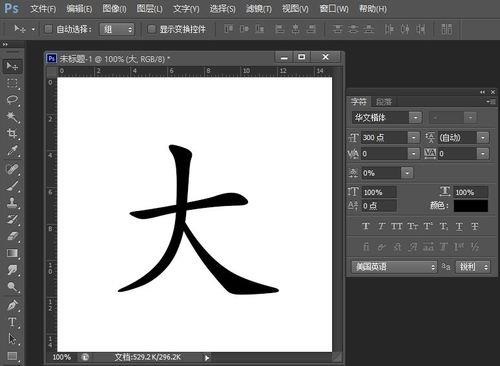
Task: Click the black text color swatch
Action: click(471, 206)
